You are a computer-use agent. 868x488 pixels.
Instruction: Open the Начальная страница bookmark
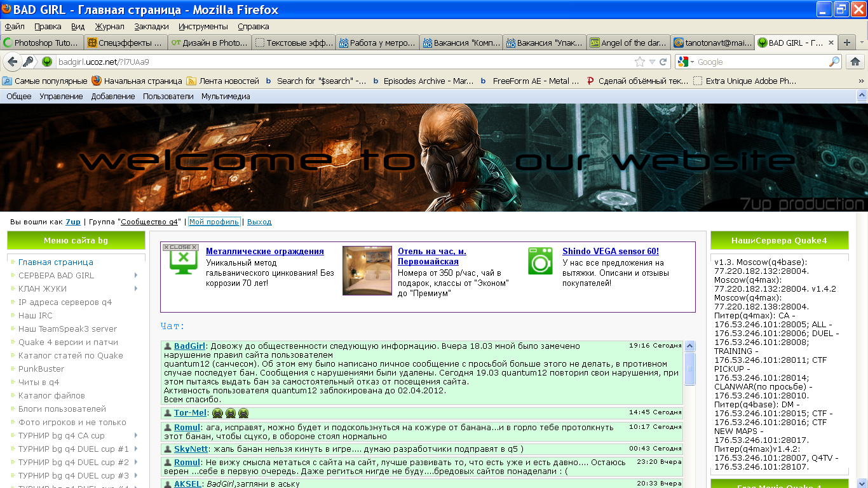(x=137, y=81)
